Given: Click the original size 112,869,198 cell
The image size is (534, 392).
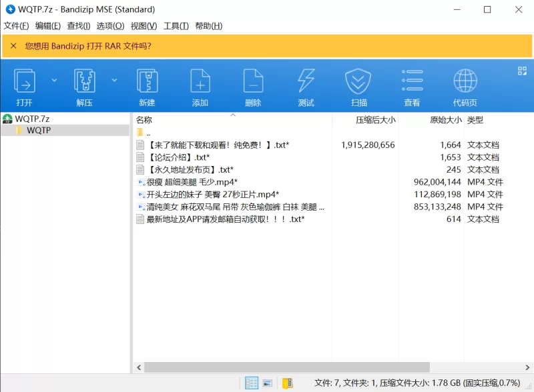Looking at the screenshot, I should pyautogui.click(x=437, y=194).
